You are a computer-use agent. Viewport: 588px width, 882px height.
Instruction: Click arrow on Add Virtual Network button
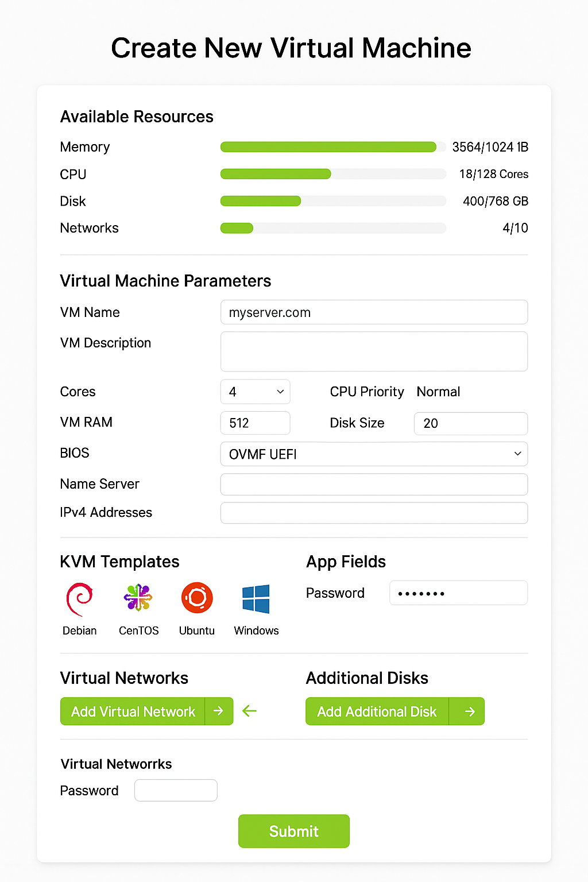tap(219, 711)
